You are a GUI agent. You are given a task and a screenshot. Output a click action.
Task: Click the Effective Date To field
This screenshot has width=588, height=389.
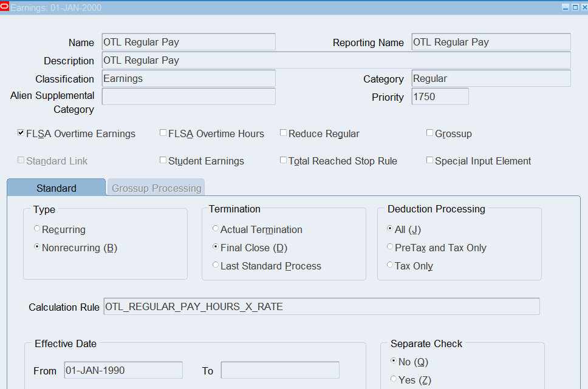point(279,370)
